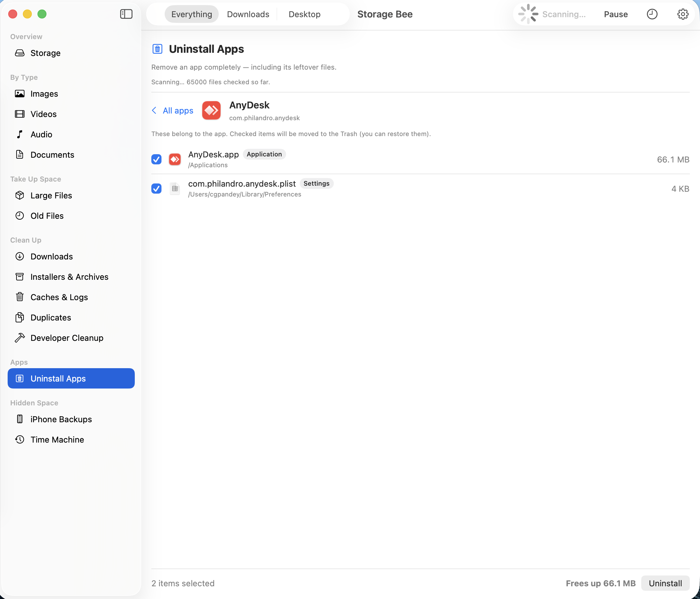Click the Settings tag label
The image size is (700, 599).
tap(316, 183)
